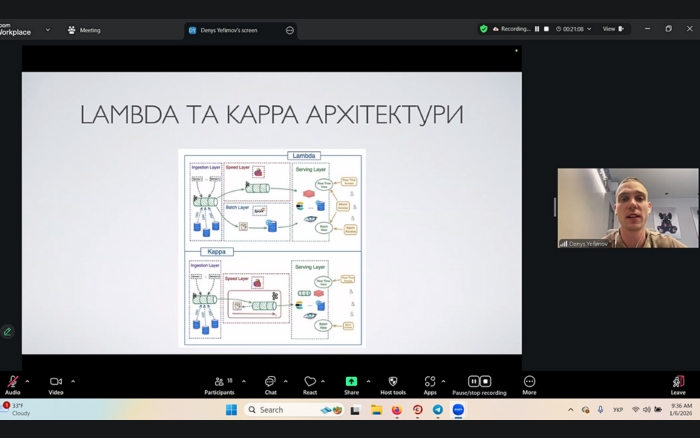700x438 pixels.
Task: Toggle the camera with the Video button
Action: [x=56, y=382]
